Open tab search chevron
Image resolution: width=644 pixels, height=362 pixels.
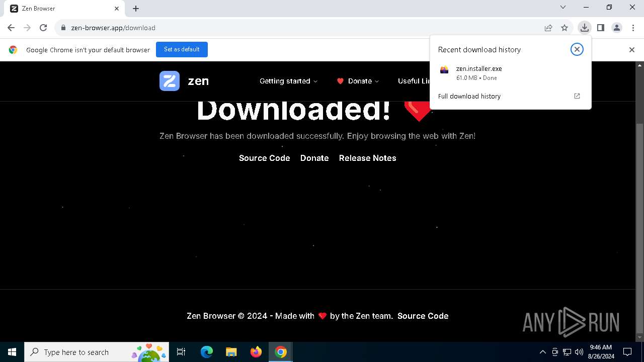pos(563,7)
